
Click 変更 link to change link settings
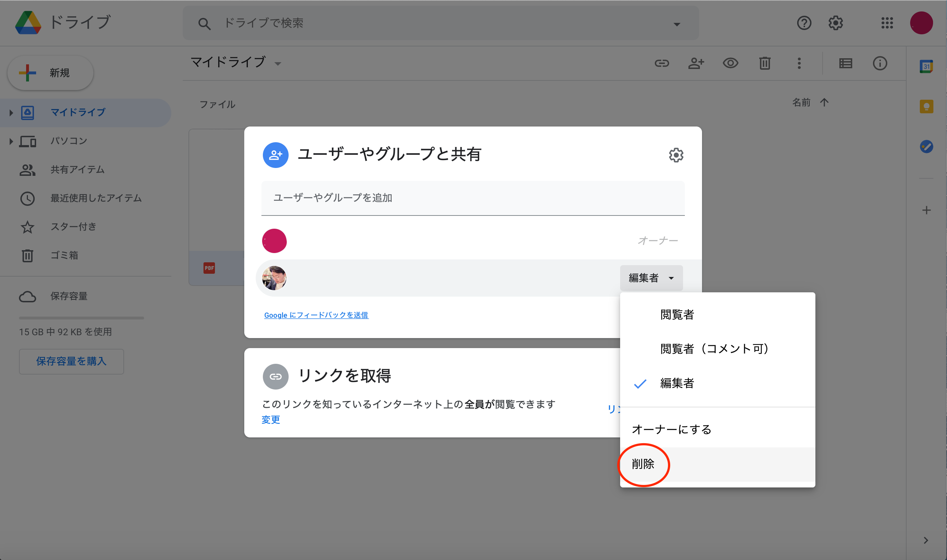point(270,419)
